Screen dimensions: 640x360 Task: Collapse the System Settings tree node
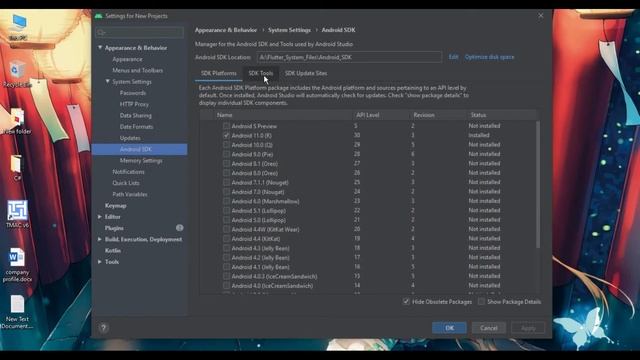click(108, 82)
